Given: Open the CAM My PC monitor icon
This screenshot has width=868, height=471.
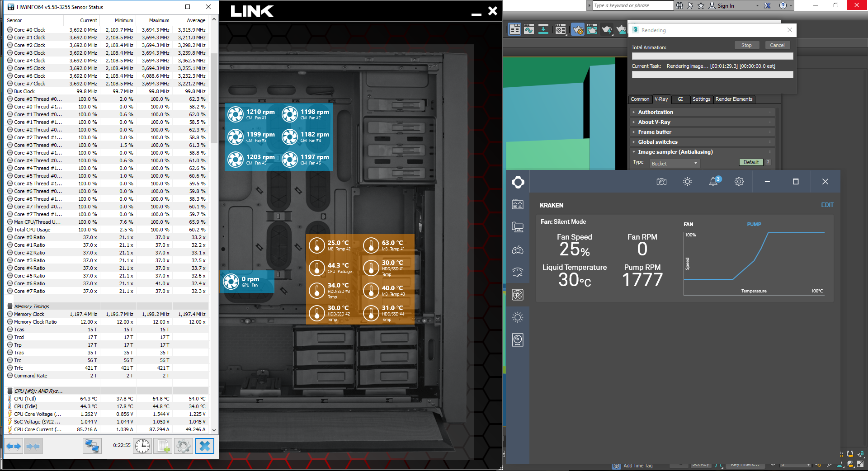Looking at the screenshot, I should 518,227.
